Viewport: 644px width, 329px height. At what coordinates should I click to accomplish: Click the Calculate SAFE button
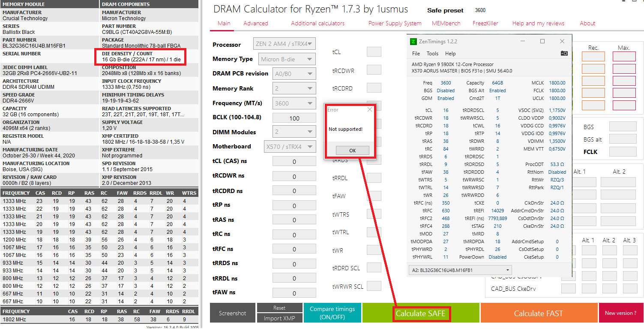(421, 314)
